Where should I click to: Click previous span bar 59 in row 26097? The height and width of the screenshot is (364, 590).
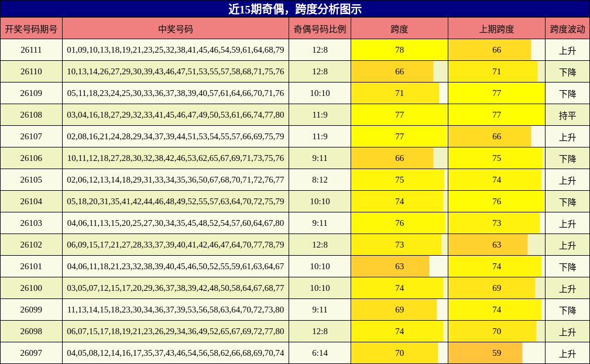tap(485, 353)
